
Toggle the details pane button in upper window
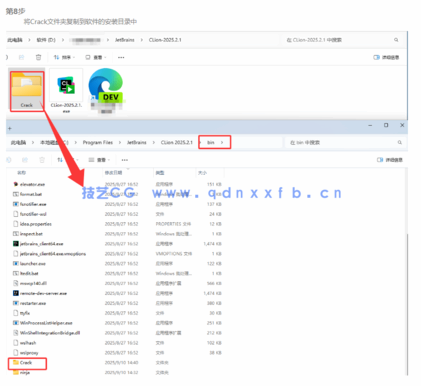click(x=386, y=57)
